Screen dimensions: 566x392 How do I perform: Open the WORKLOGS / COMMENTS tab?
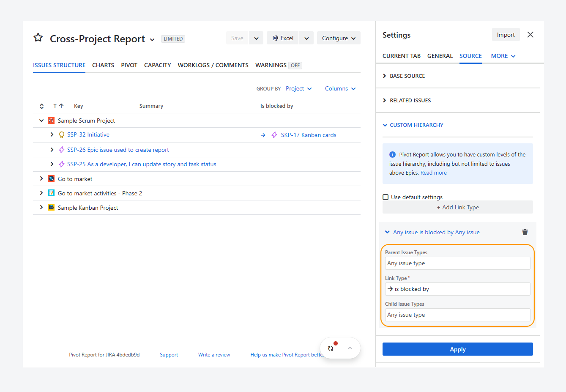click(x=213, y=65)
